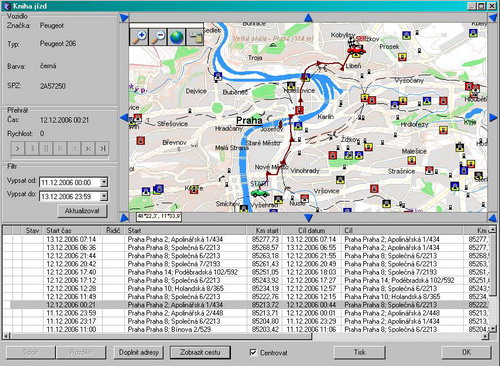The height and width of the screenshot is (366, 500).
Task: Click the globe map overview icon
Action: coord(176,37)
